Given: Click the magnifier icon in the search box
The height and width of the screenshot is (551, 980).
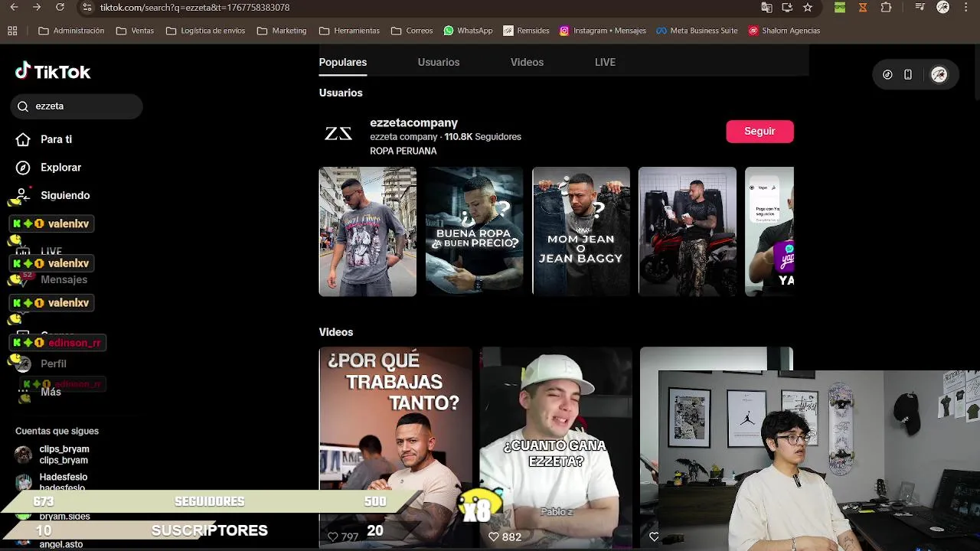Looking at the screenshot, I should pos(23,106).
